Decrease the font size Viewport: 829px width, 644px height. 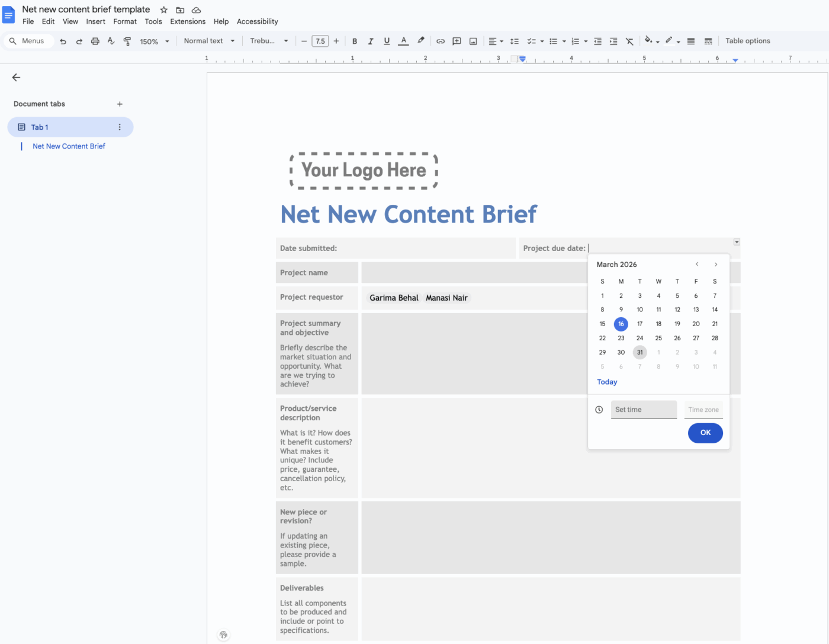point(304,41)
